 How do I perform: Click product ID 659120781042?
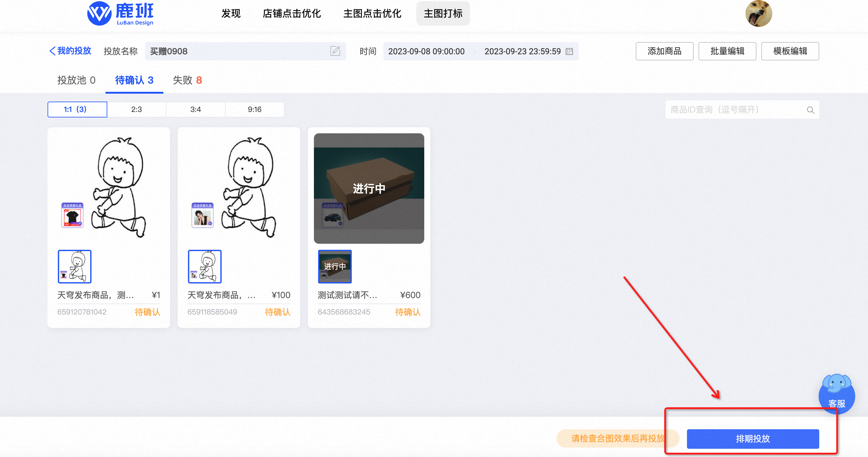(x=82, y=312)
